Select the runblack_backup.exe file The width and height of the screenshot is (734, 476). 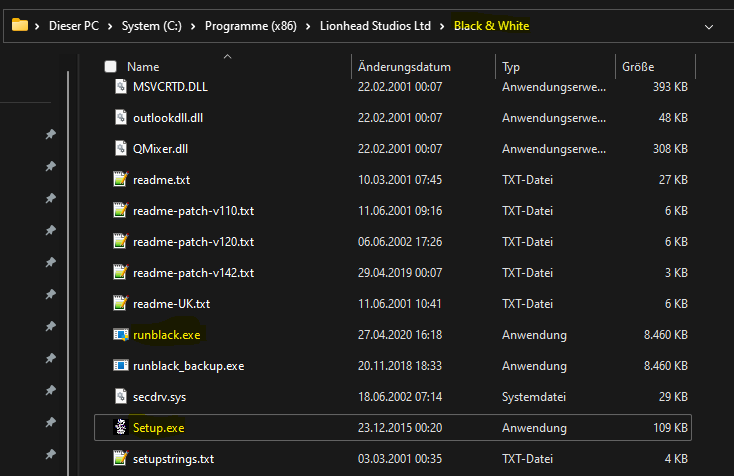(x=188, y=366)
